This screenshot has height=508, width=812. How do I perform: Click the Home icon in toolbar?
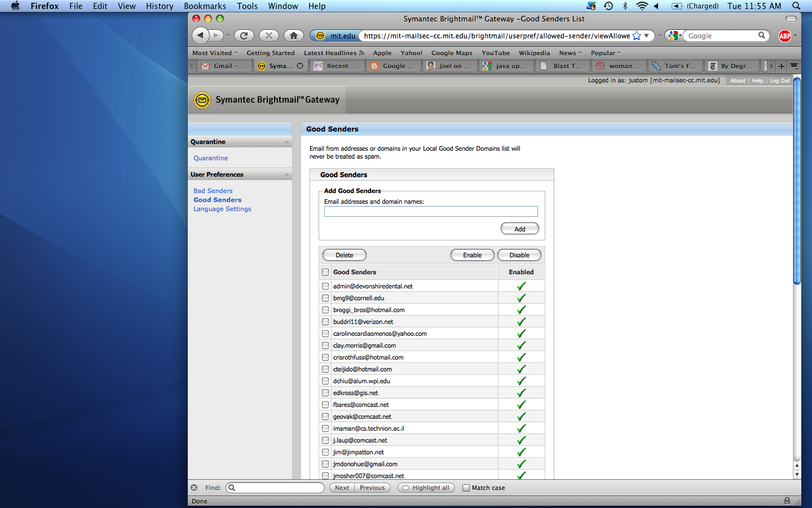pyautogui.click(x=293, y=36)
